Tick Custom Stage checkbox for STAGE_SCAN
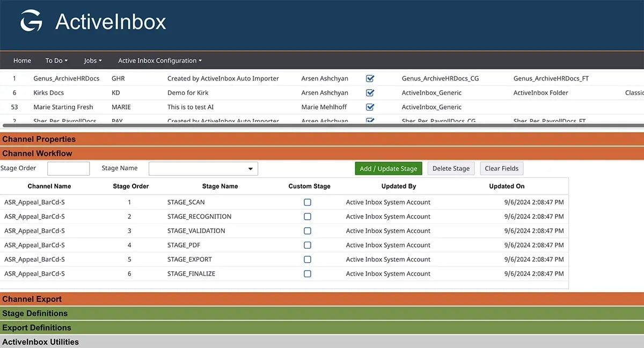Image resolution: width=644 pixels, height=348 pixels. pyautogui.click(x=308, y=202)
